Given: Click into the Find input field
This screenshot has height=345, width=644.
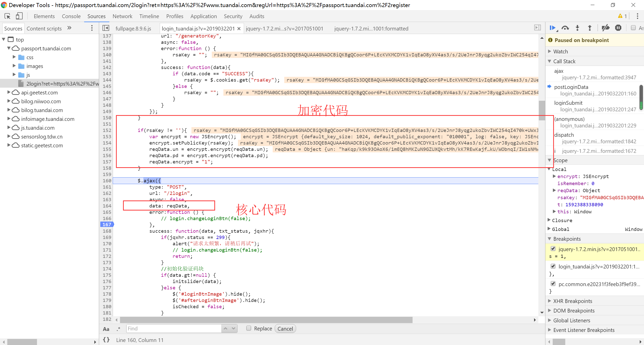Looking at the screenshot, I should (174, 328).
